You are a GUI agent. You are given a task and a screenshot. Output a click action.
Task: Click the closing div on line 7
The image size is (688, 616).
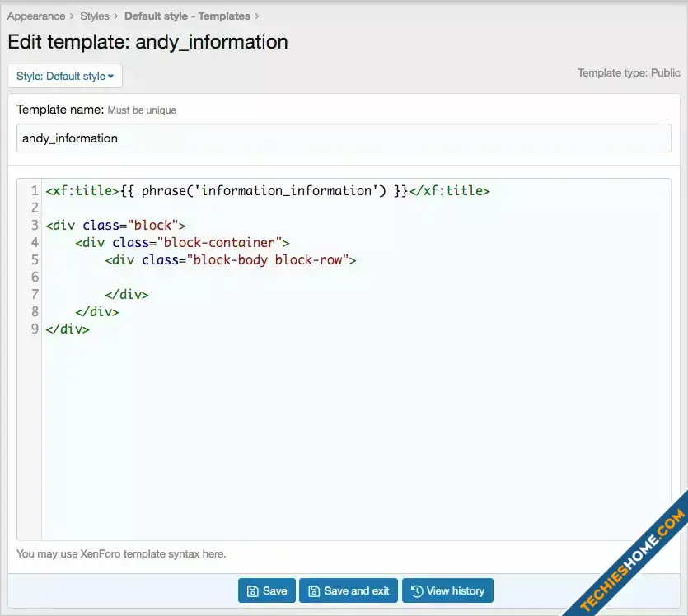click(x=127, y=294)
